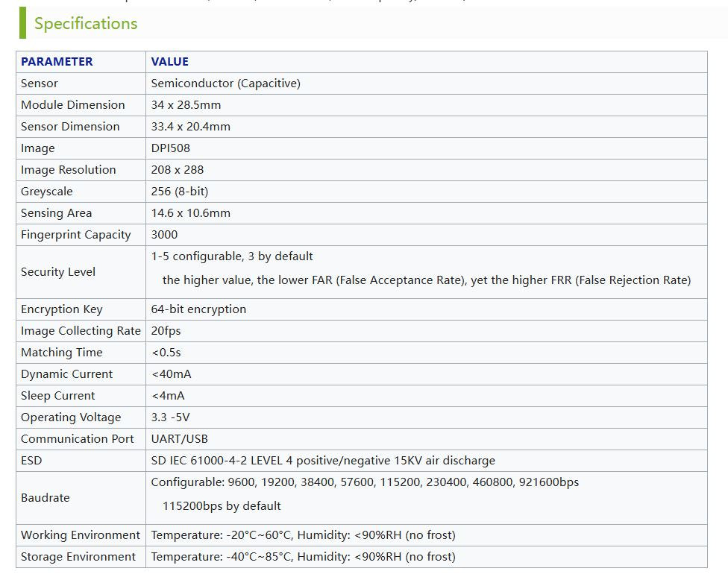Screen dimensions: 728x577
Task: Select the Semiconductor (Capacitive) sensor value
Action: [225, 83]
